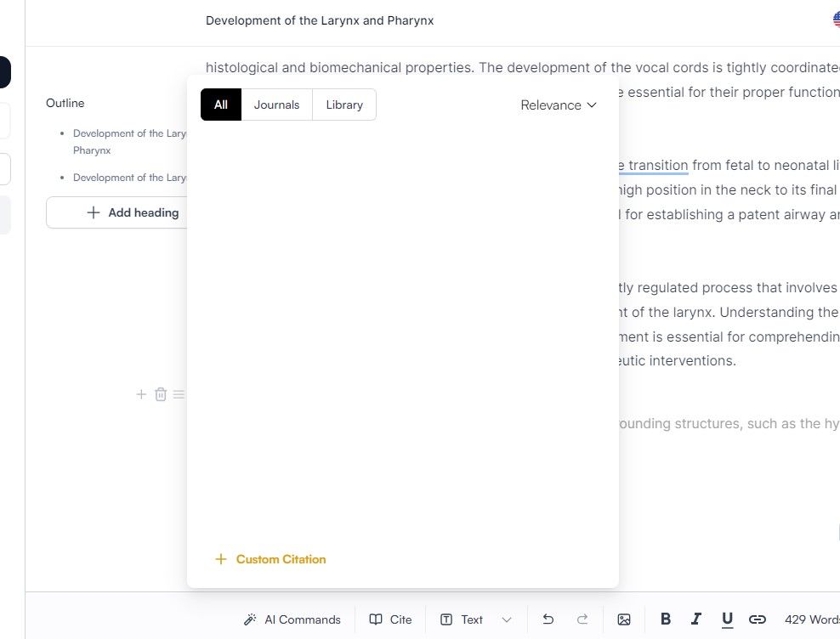Toggle bold formatting

click(x=666, y=619)
